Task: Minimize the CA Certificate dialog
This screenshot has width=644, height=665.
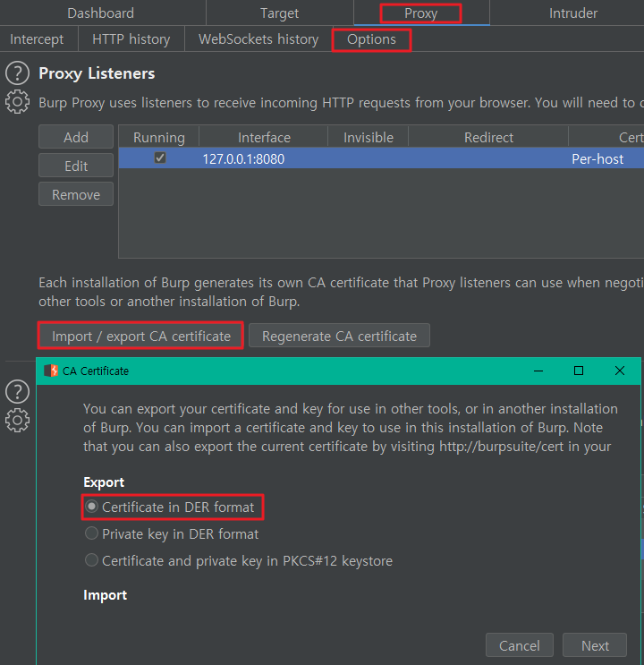Action: (x=538, y=371)
